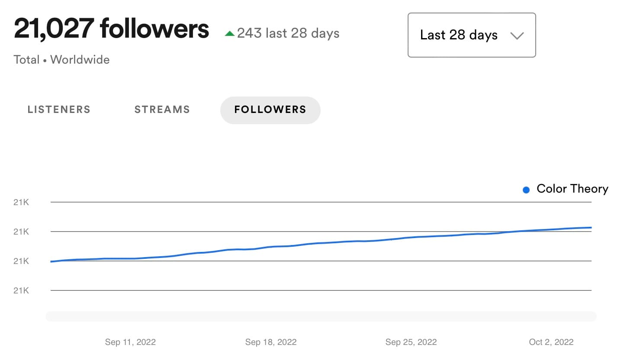Click the Oct 2, 2022 date label
The width and height of the screenshot is (624, 364).
551,342
